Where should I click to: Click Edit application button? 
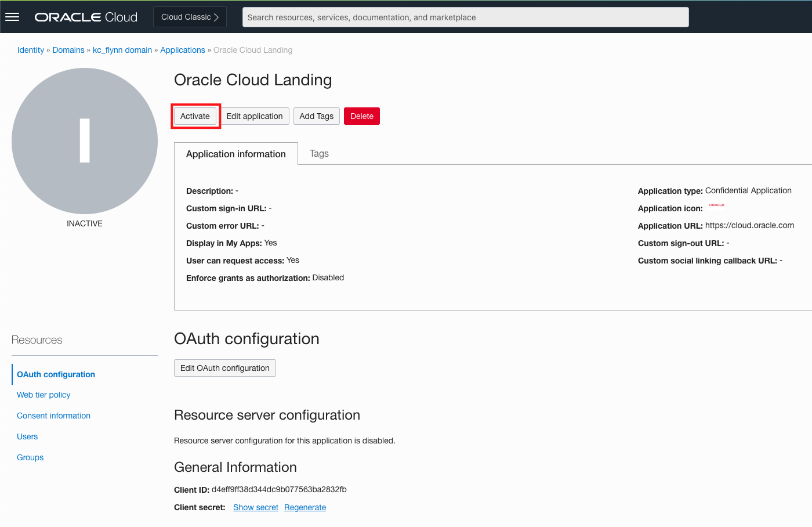(x=254, y=116)
